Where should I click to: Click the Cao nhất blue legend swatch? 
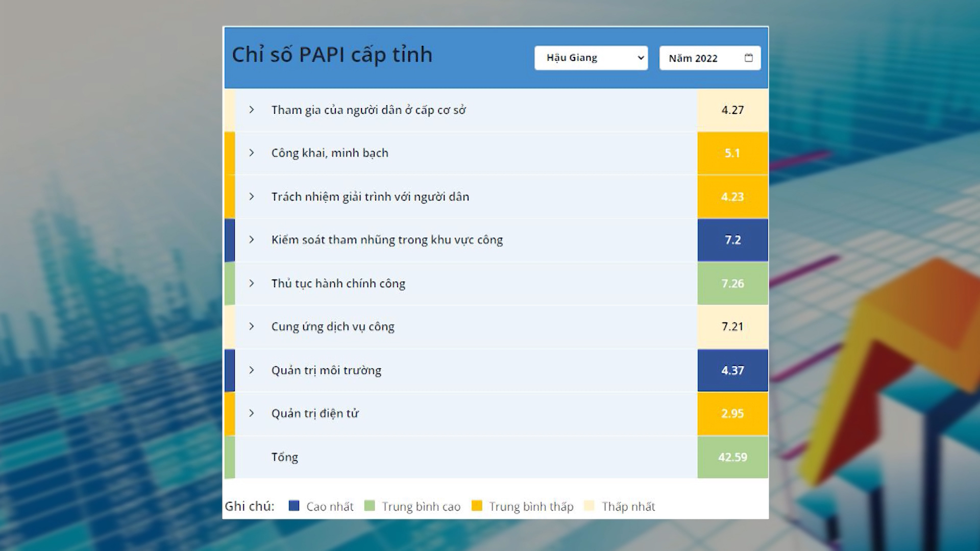coord(293,506)
